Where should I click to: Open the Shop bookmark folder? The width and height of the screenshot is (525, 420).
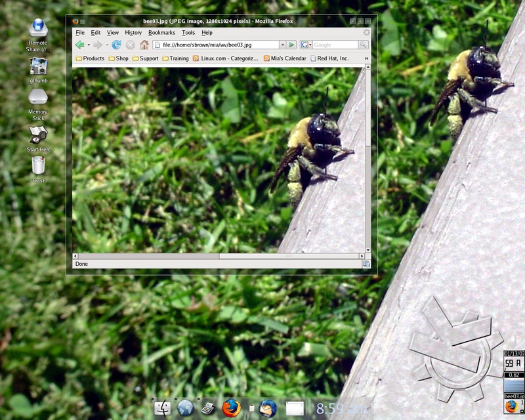tap(119, 58)
